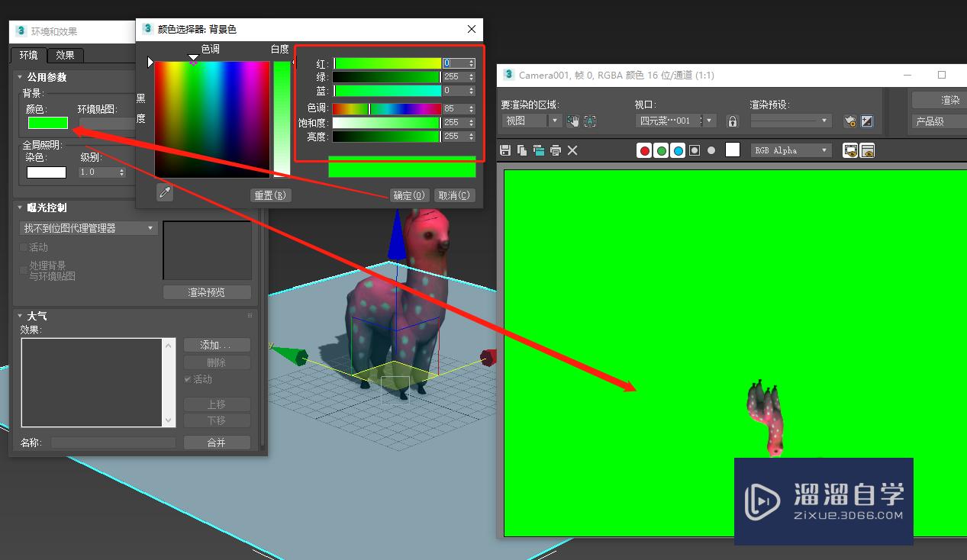Image resolution: width=967 pixels, height=560 pixels.
Task: Open the render preset dropdown
Action: point(791,121)
